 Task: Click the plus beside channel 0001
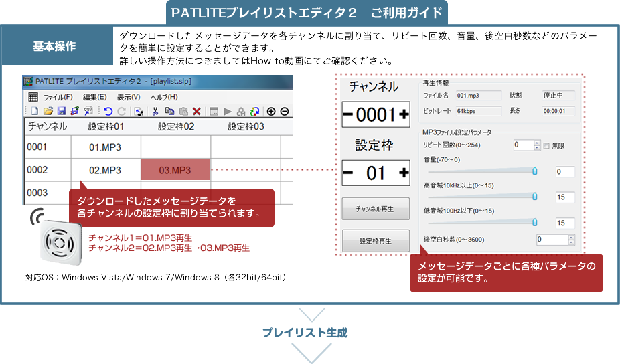point(404,115)
